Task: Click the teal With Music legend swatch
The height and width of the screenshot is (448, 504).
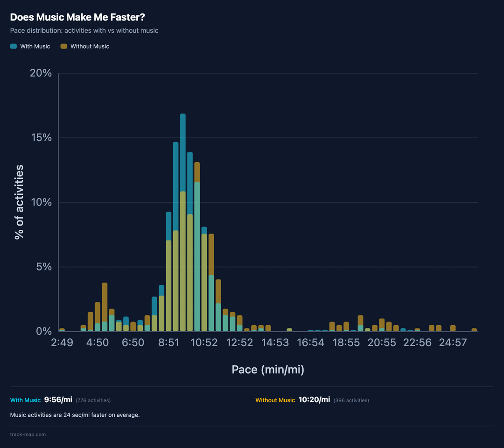Action: [14, 46]
